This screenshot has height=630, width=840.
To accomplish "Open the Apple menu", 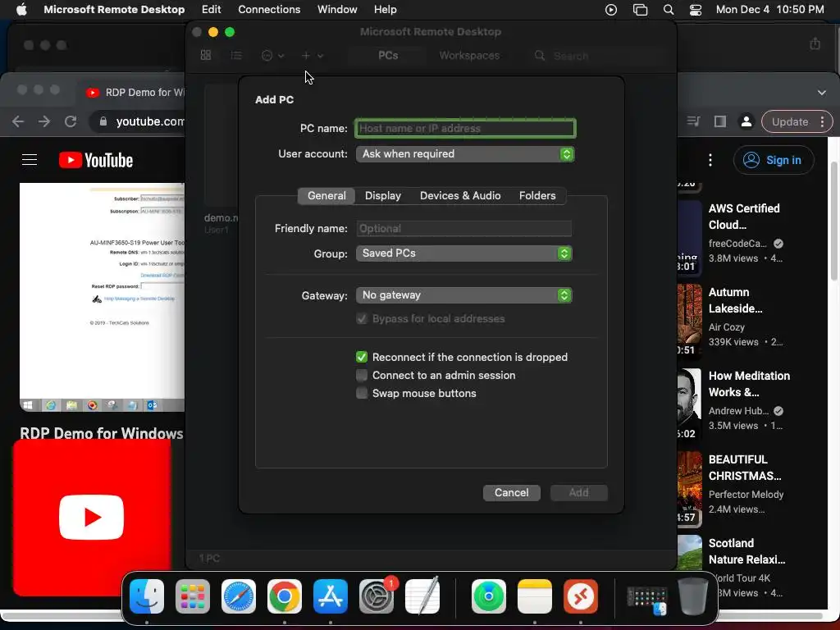I will [x=21, y=9].
